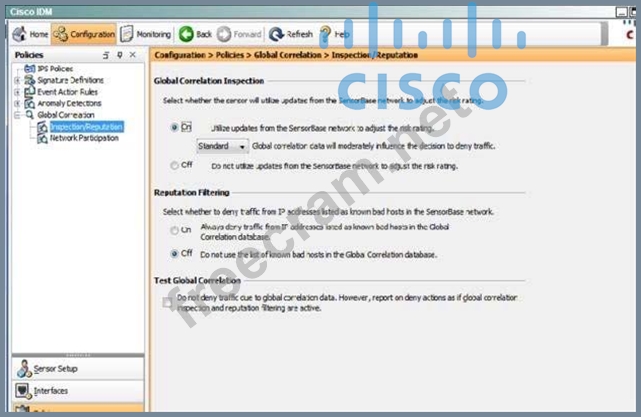The image size is (641, 417).
Task: Open the Help question mark
Action: pyautogui.click(x=342, y=33)
